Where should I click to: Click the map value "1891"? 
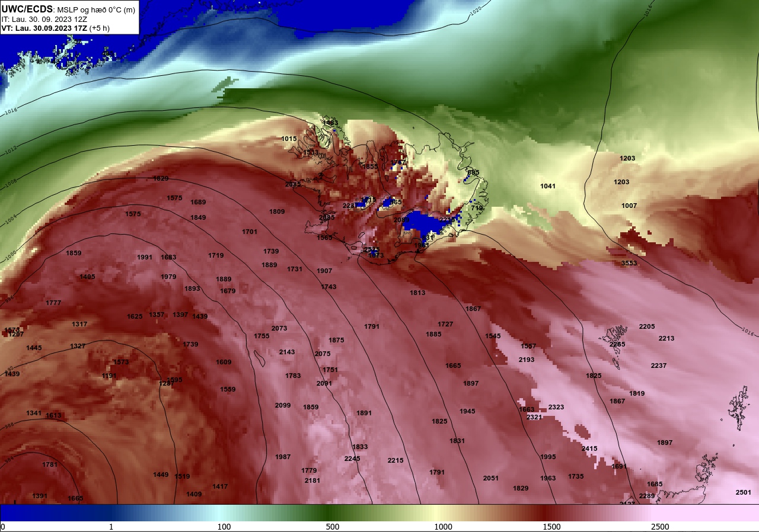point(364,413)
